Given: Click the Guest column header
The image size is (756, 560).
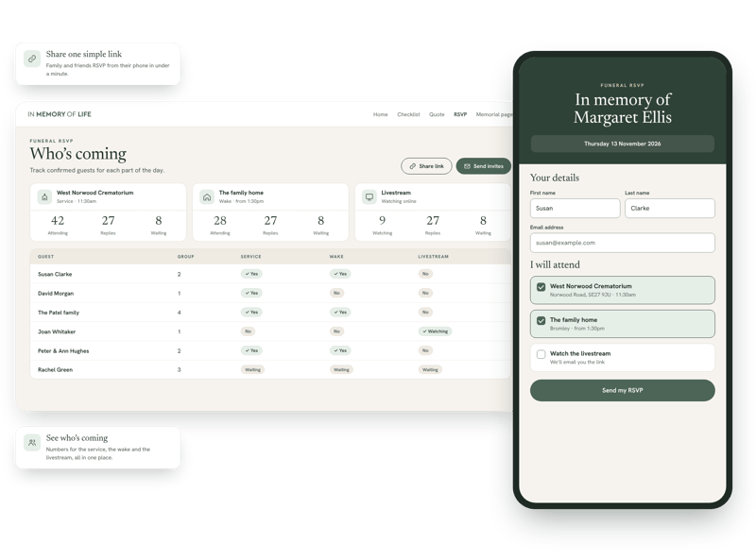Looking at the screenshot, I should (45, 256).
